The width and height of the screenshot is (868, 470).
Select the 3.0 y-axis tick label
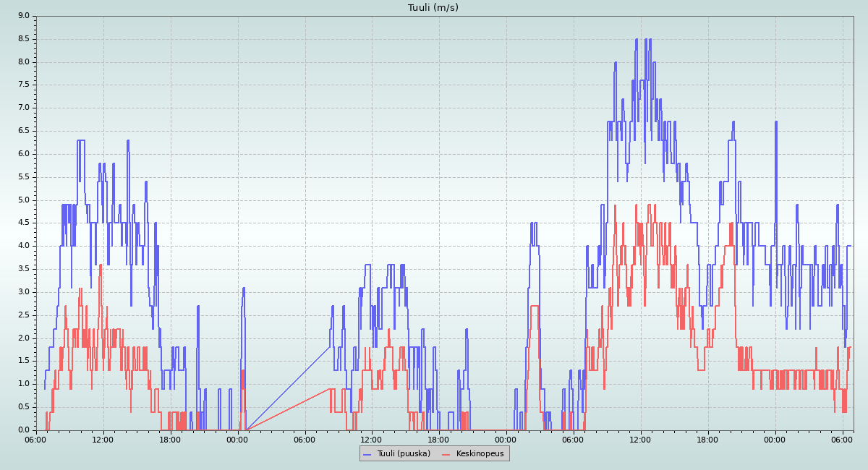coord(23,292)
